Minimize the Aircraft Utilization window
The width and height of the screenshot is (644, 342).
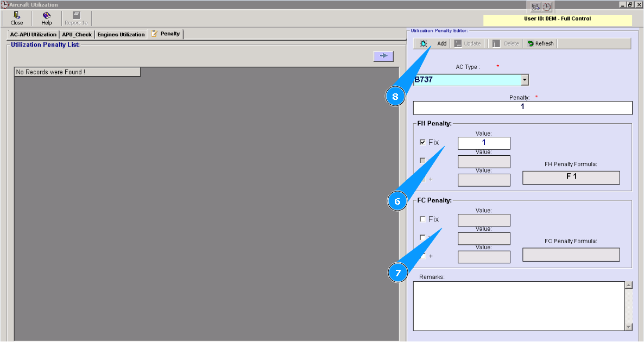[623, 4]
